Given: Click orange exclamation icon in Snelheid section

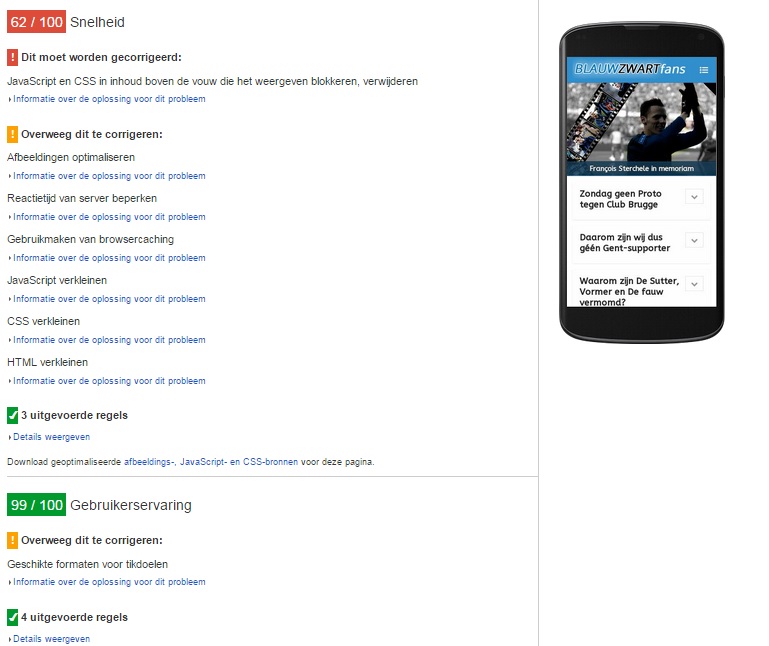Looking at the screenshot, I should (x=12, y=134).
